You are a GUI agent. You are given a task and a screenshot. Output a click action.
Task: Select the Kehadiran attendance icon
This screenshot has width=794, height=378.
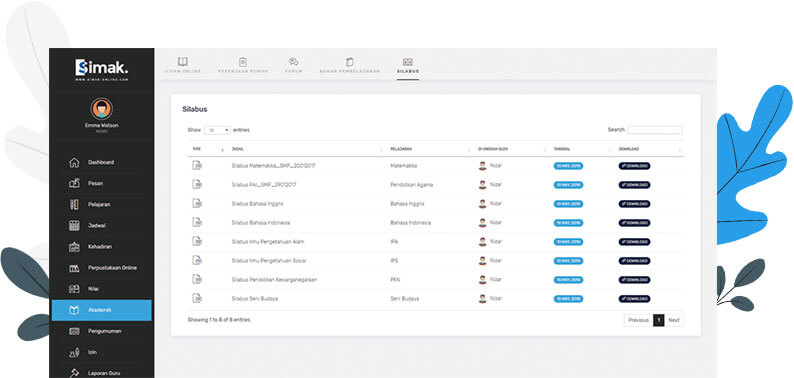pyautogui.click(x=74, y=247)
